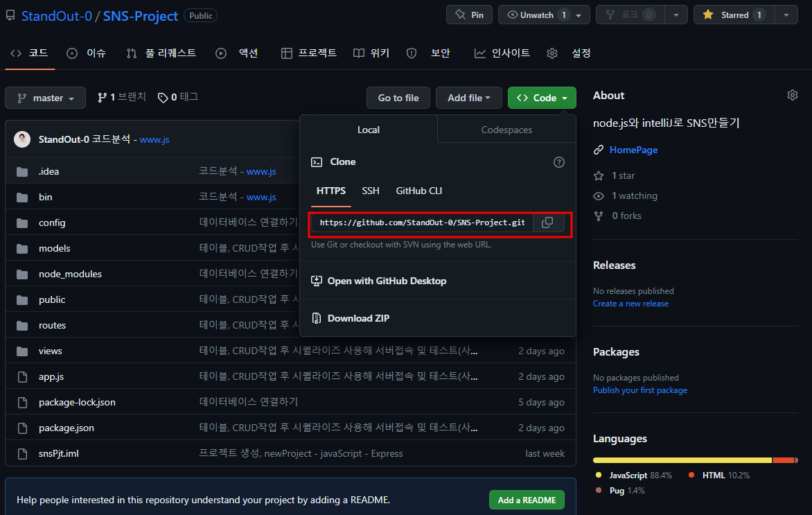Open the Clone help question mark

[558, 162]
